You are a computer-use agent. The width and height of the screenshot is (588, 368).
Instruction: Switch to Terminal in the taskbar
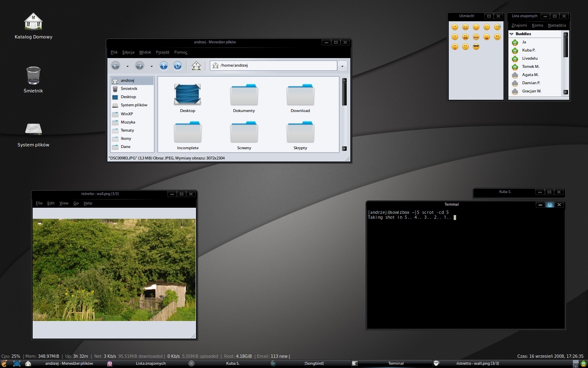[x=392, y=364]
